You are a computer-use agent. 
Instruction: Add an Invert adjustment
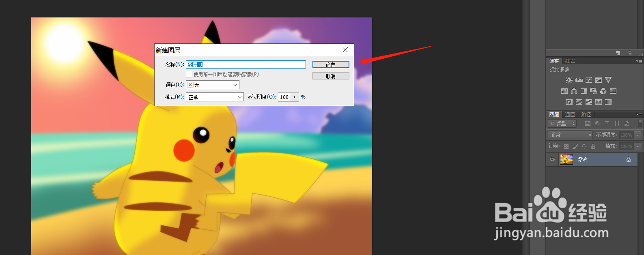(569, 102)
